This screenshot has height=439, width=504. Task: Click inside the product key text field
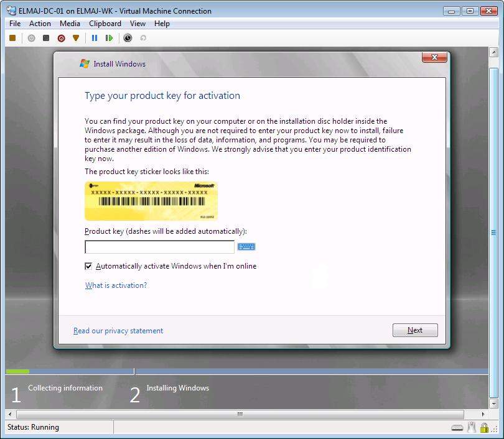tap(159, 247)
